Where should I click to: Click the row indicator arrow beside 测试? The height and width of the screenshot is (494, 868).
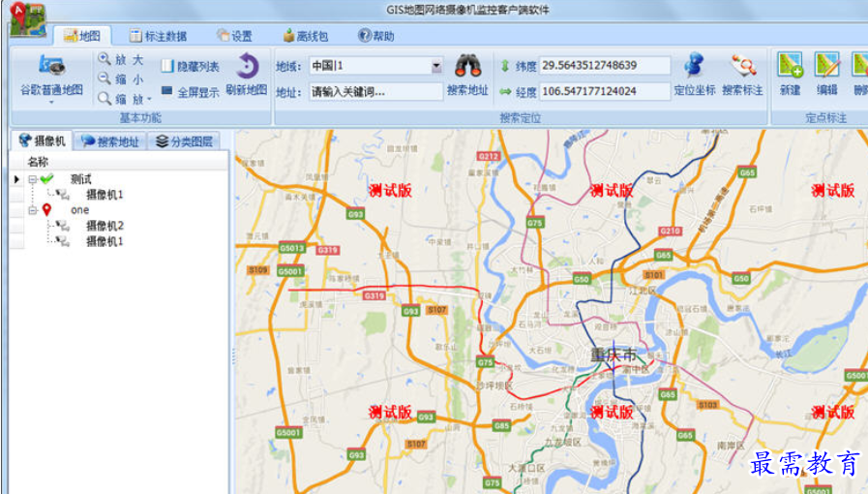point(16,179)
